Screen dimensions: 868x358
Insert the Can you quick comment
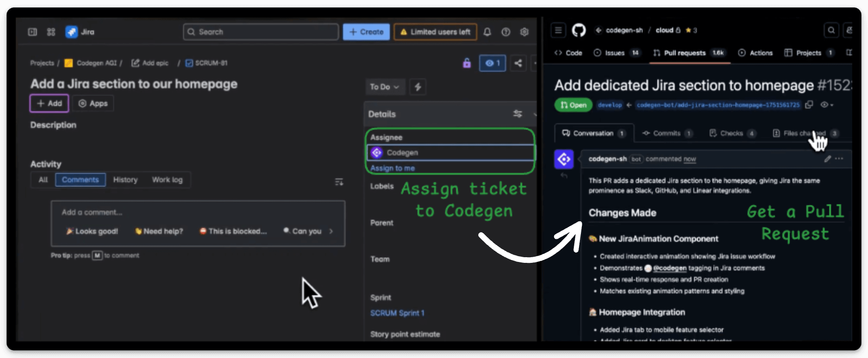[303, 231]
